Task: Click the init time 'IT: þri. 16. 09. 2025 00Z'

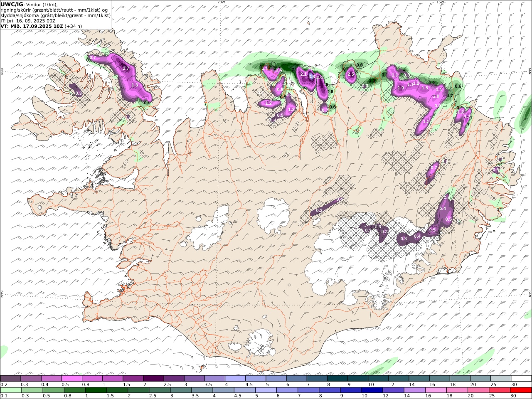Action: [28, 20]
